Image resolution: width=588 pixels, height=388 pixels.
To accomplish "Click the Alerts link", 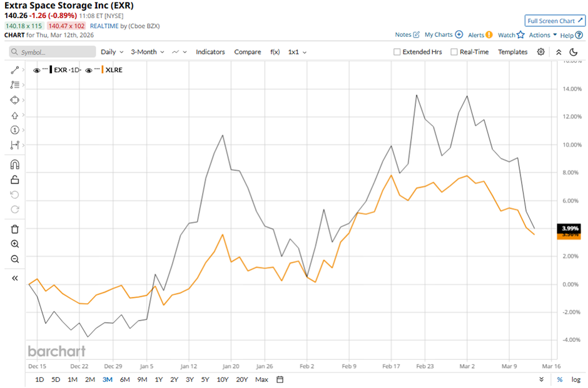I will click(476, 35).
